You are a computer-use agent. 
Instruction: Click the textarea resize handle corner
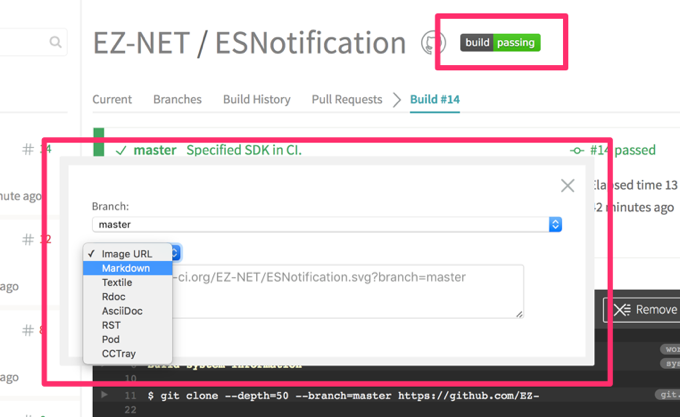click(x=519, y=314)
